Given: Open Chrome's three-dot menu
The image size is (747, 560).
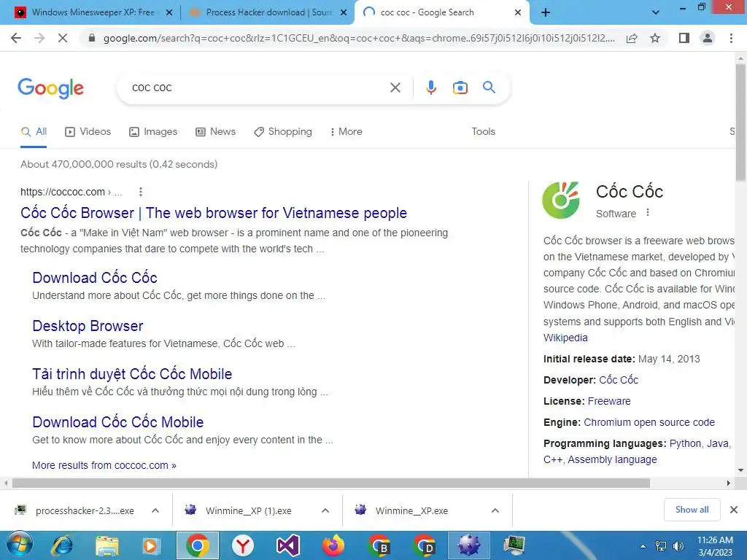Looking at the screenshot, I should coord(731,38).
